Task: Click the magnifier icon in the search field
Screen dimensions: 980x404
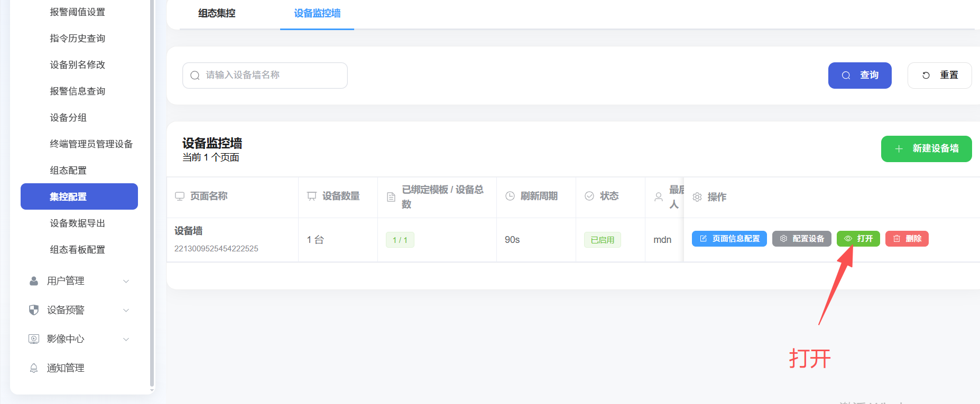Action: pos(195,76)
